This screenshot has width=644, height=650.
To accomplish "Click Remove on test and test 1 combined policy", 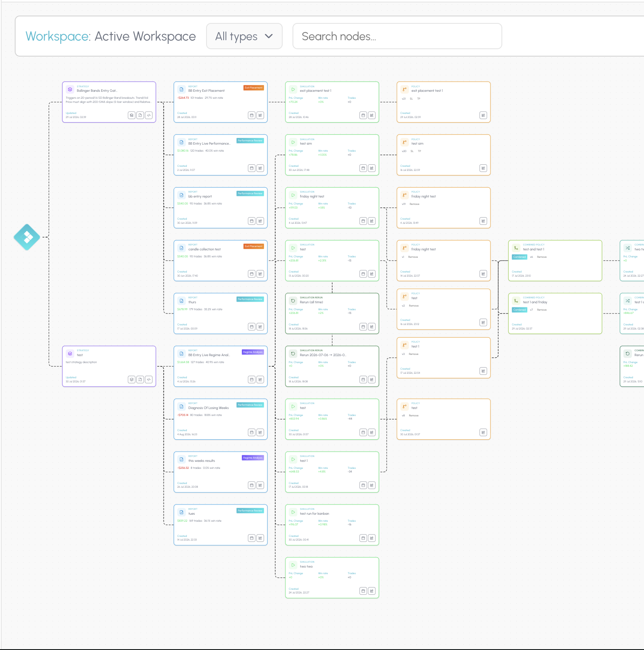I will point(542,257).
